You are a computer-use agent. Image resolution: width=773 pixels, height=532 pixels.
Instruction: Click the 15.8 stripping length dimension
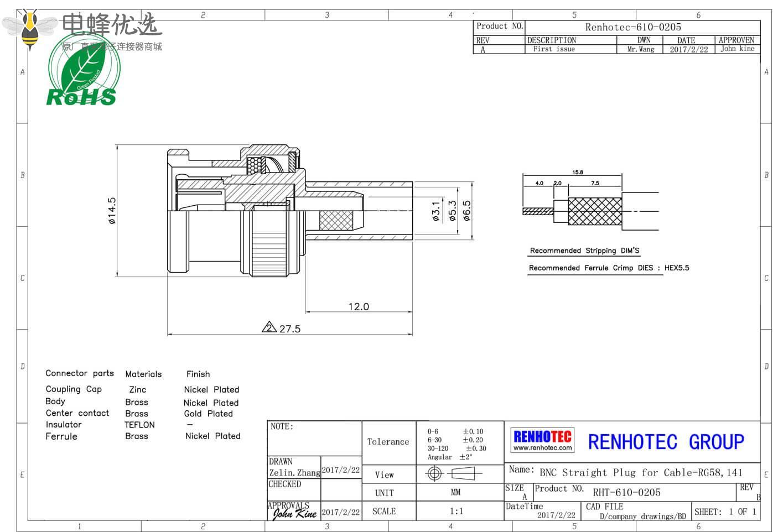[578, 172]
